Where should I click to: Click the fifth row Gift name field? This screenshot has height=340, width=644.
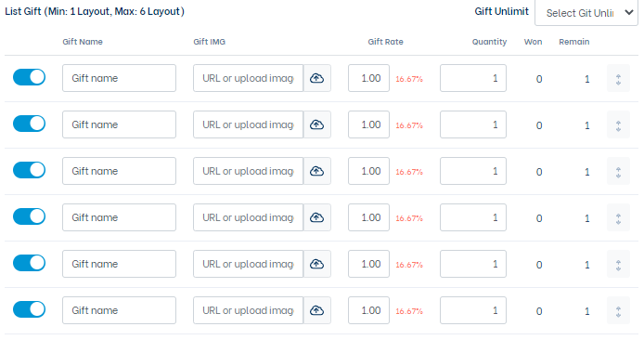click(x=119, y=264)
